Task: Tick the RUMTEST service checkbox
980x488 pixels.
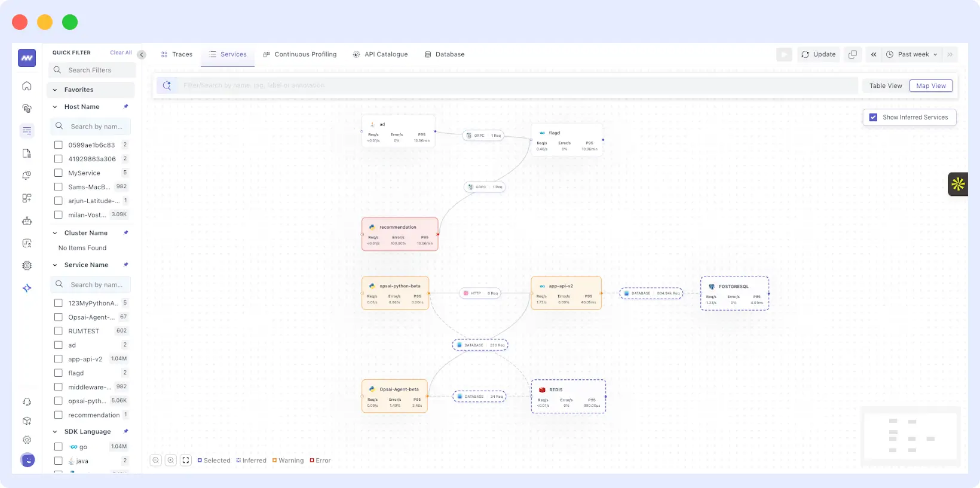Action: 59,331
